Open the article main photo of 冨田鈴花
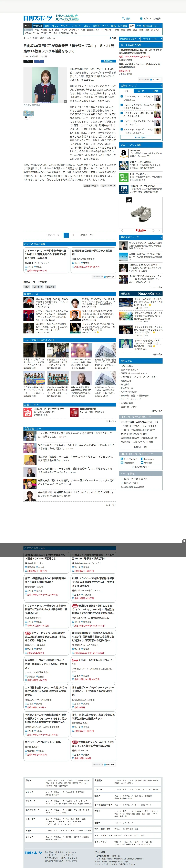Image resolution: width=186 pixels, height=868 pixels. click(45, 85)
